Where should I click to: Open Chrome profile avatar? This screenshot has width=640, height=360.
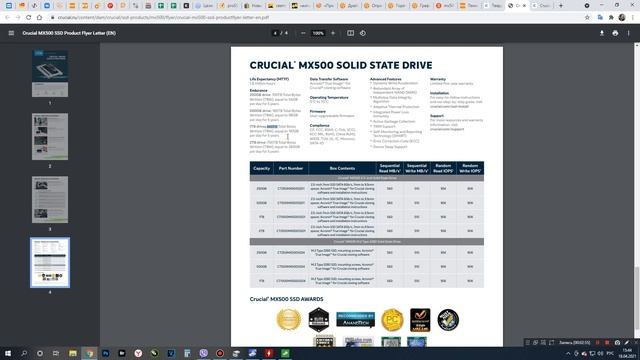(x=622, y=18)
